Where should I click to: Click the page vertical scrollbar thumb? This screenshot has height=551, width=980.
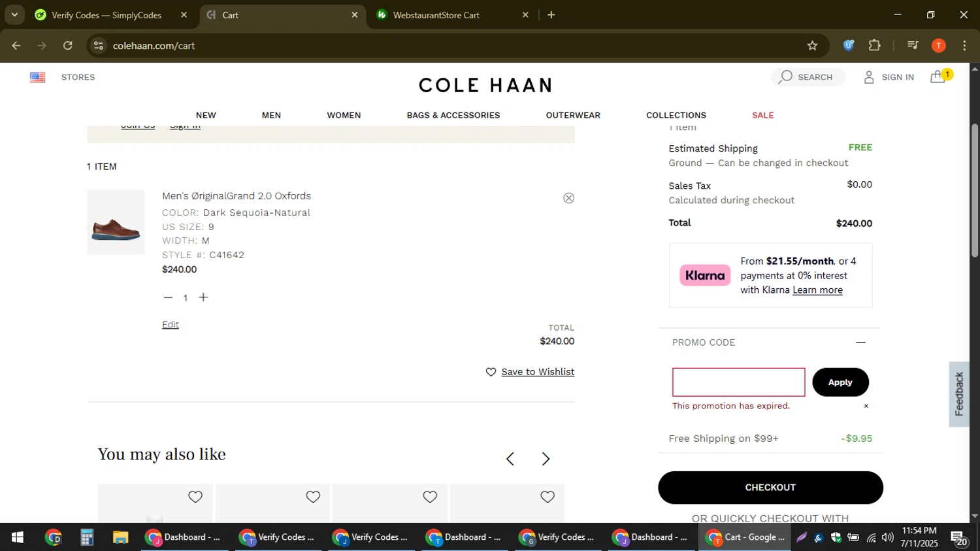pos(975,190)
